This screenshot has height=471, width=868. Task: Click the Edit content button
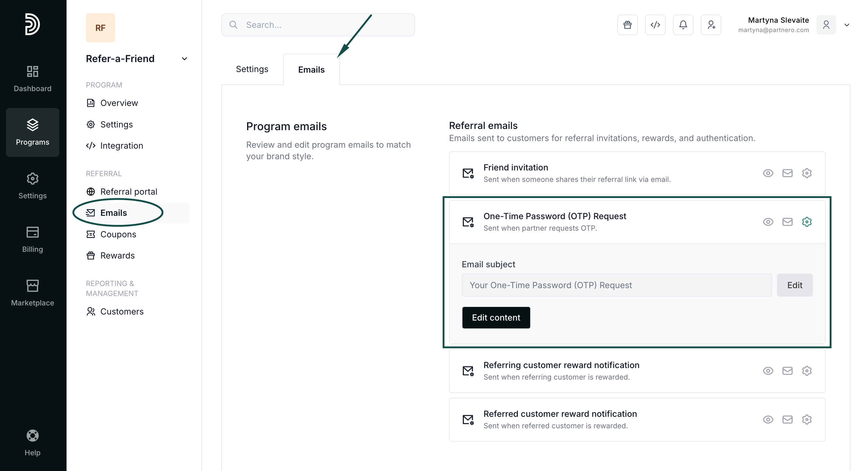tap(496, 318)
